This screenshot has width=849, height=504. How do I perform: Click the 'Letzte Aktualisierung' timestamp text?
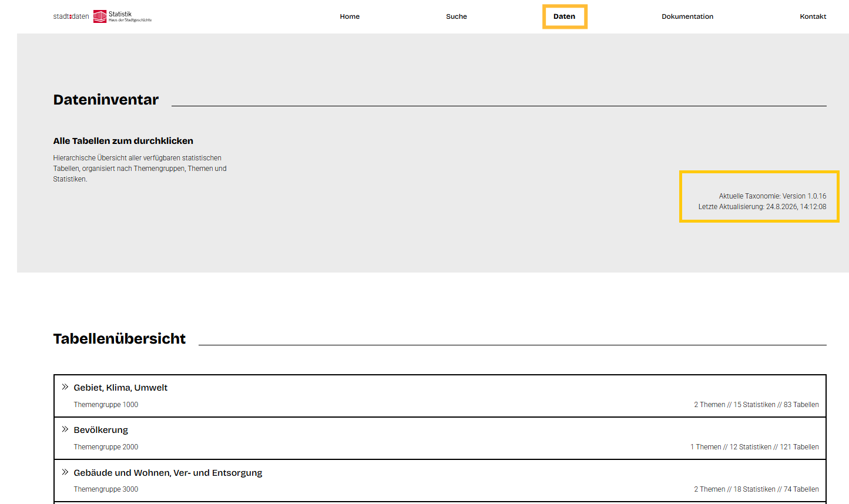coord(762,207)
